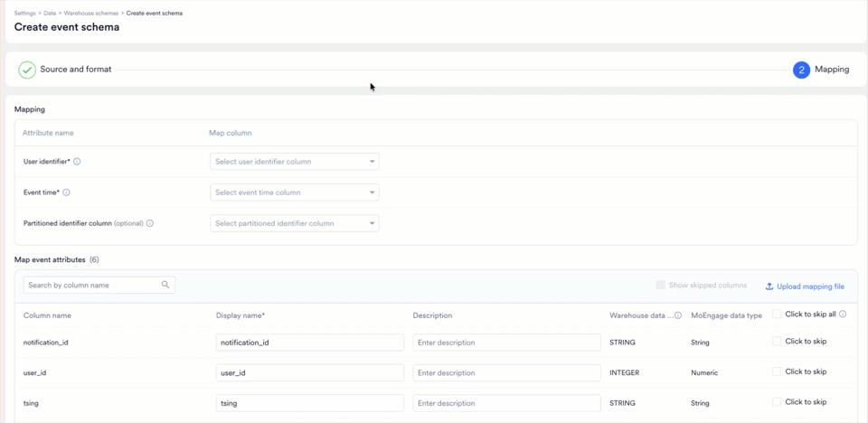Click the upload icon beside Upload mapping file
Viewport: 868px width, 423px height.
(x=769, y=287)
